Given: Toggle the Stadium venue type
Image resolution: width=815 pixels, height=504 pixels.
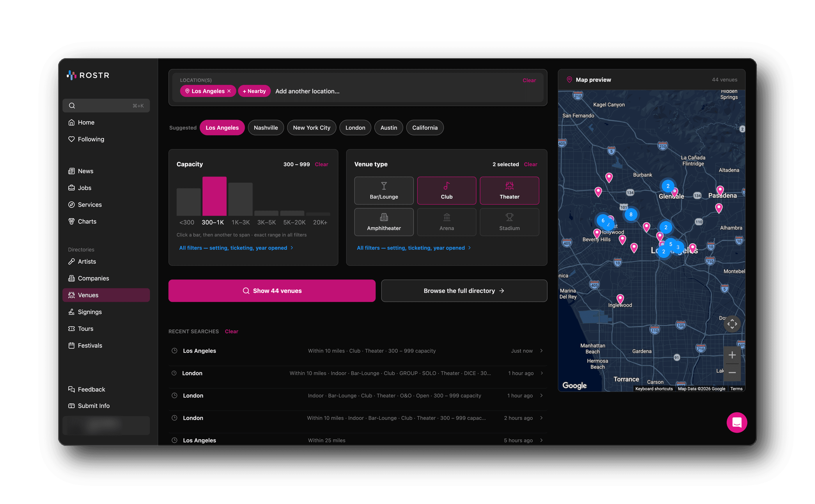Looking at the screenshot, I should pos(509,222).
